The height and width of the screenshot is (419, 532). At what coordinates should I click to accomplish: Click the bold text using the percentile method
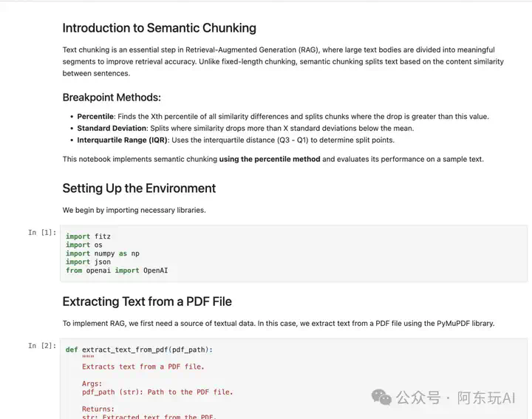click(x=270, y=159)
